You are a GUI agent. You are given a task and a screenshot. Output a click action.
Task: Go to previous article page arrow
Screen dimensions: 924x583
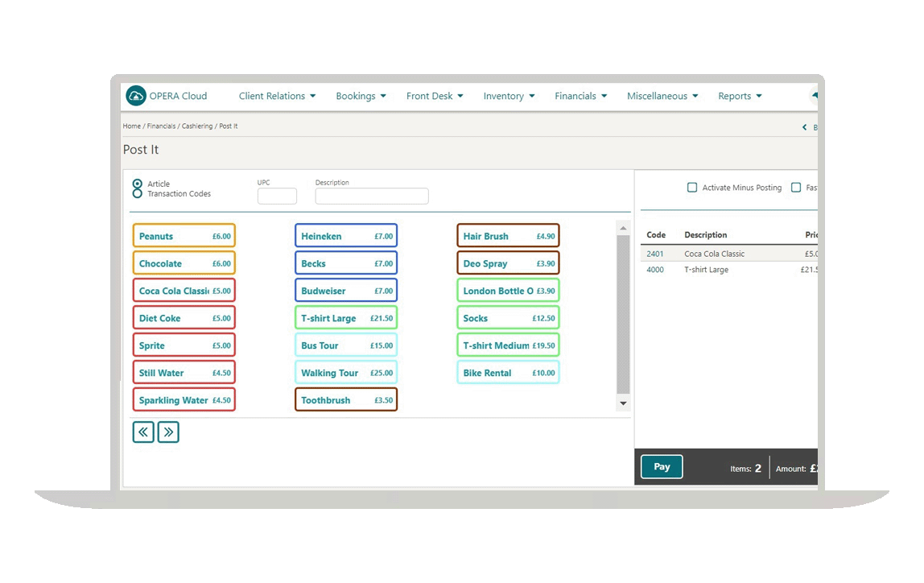143,432
